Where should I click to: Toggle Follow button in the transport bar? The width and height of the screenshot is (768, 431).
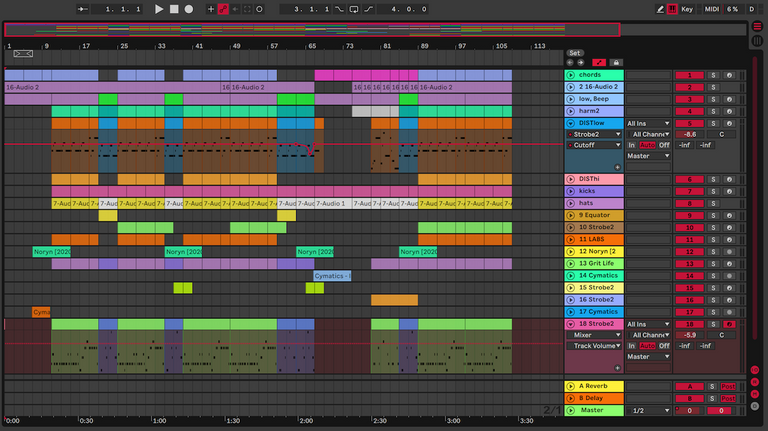coord(83,9)
